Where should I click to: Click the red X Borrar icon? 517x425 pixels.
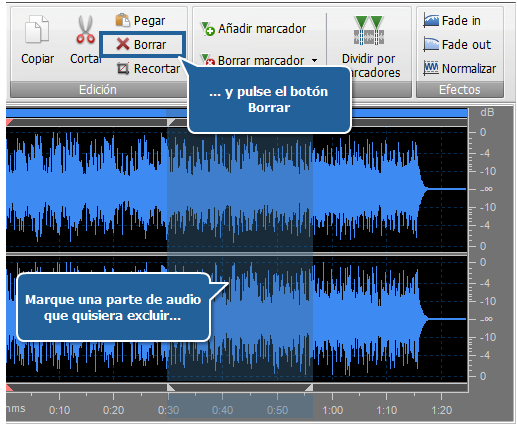tap(123, 44)
